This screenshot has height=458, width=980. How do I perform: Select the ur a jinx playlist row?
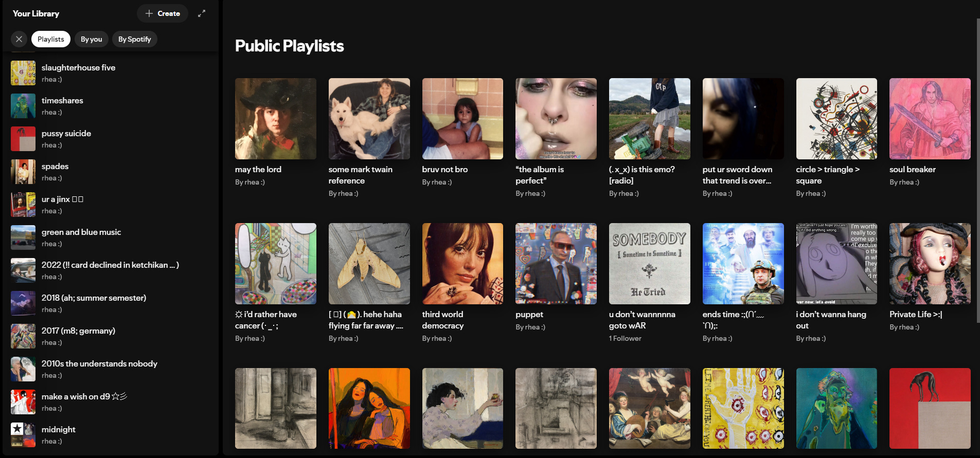point(111,205)
